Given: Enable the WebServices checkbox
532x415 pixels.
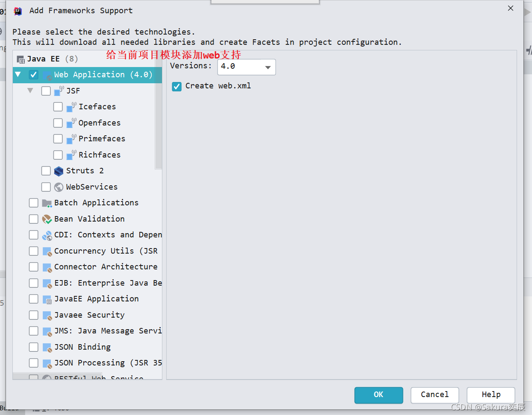Looking at the screenshot, I should [x=46, y=187].
